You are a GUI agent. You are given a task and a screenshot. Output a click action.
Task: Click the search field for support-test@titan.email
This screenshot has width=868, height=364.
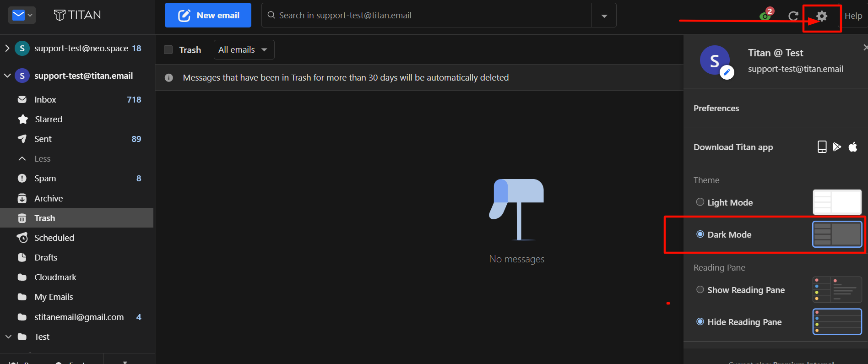point(426,15)
